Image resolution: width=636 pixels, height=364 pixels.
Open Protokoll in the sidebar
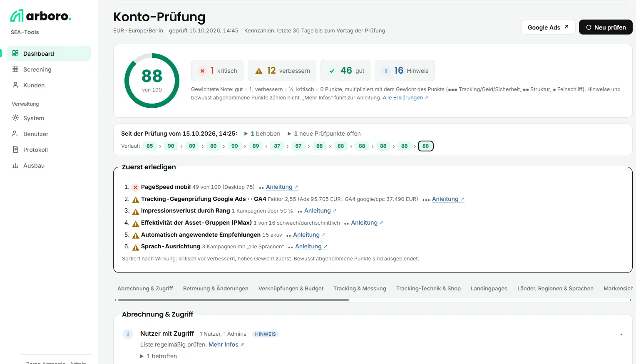(x=49, y=150)
